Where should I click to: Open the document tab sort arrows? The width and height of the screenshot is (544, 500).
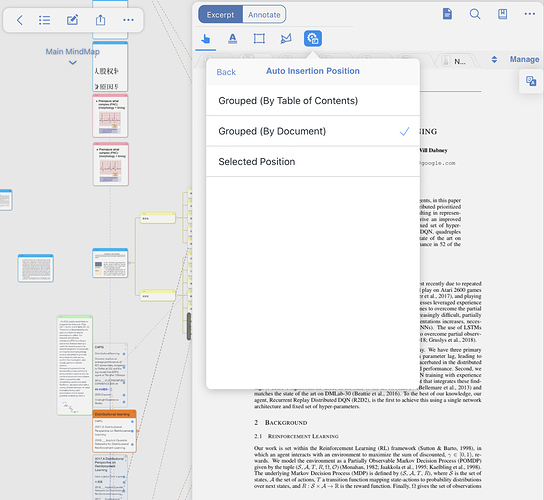tap(494, 60)
